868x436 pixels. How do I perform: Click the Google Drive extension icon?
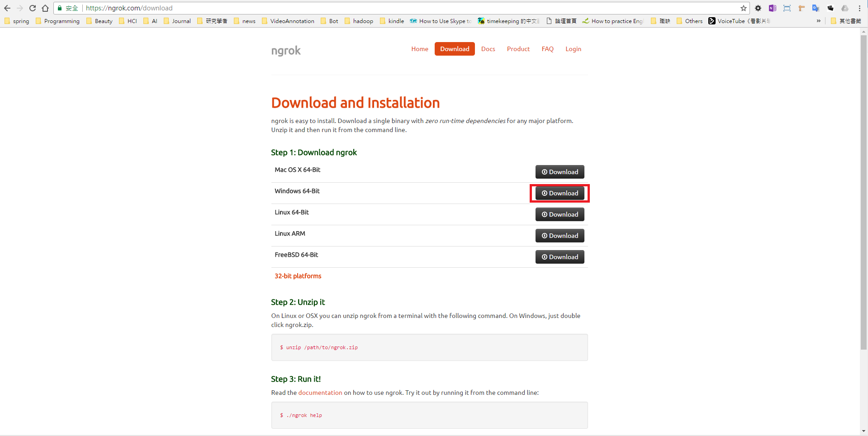click(845, 8)
